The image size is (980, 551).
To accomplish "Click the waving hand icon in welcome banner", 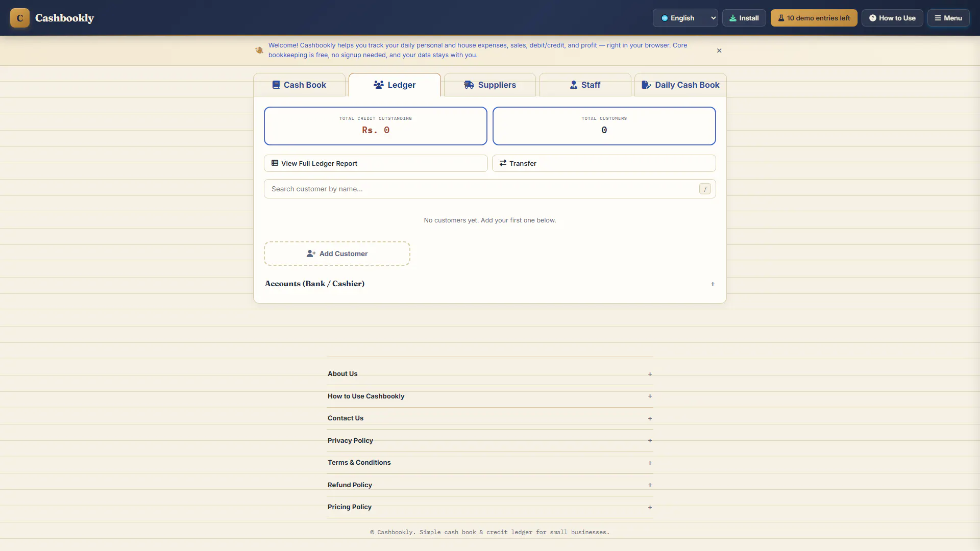I will click(259, 50).
